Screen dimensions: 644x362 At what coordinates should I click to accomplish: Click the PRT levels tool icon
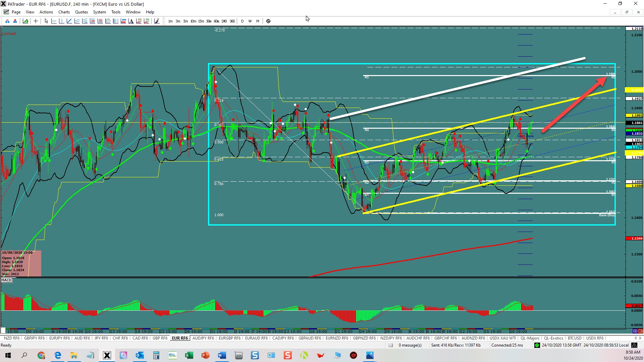pos(139,21)
